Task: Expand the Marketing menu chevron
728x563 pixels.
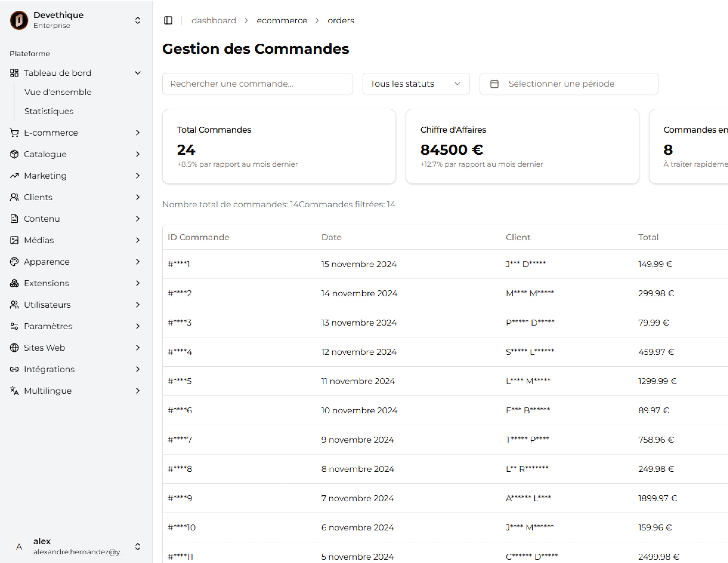Action: [x=137, y=176]
